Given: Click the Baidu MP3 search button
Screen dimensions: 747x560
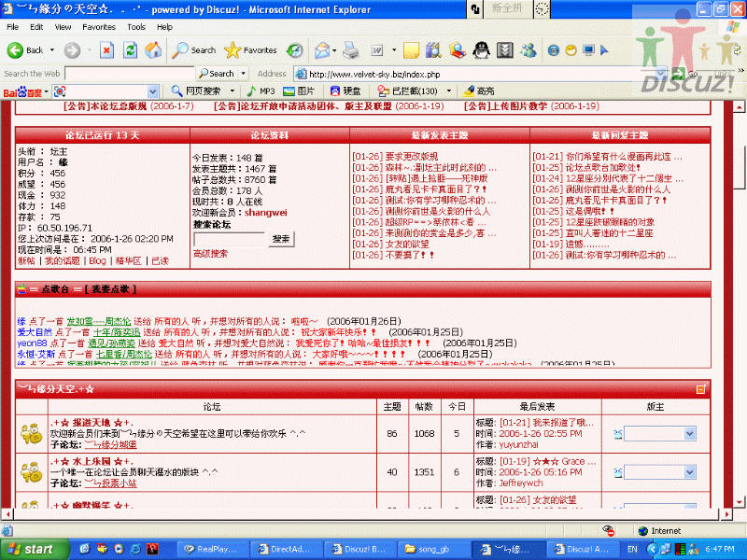Looking at the screenshot, I should tap(261, 91).
